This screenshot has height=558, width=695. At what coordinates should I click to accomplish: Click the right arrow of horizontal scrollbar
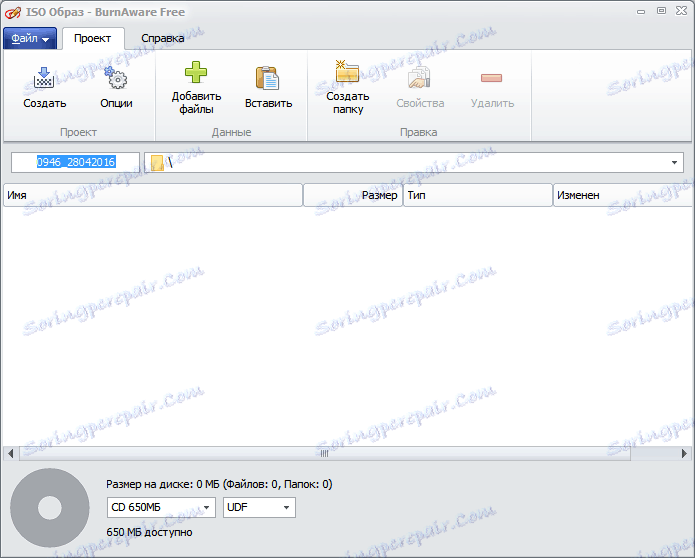click(x=684, y=453)
